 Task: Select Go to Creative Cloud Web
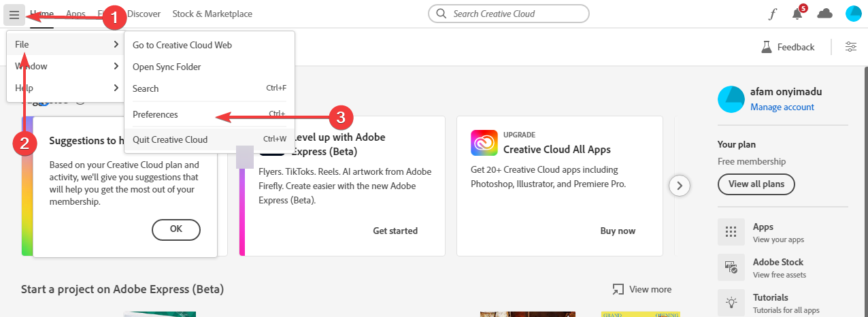click(x=210, y=45)
